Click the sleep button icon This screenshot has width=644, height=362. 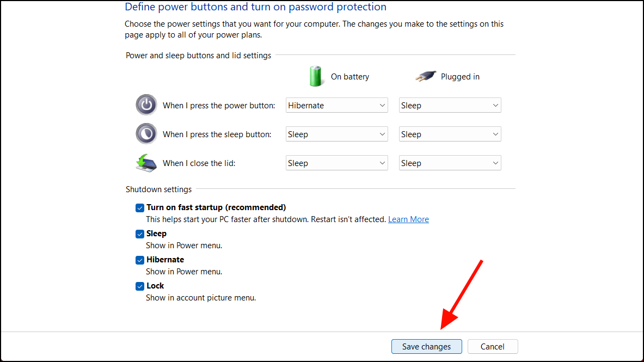pos(146,133)
